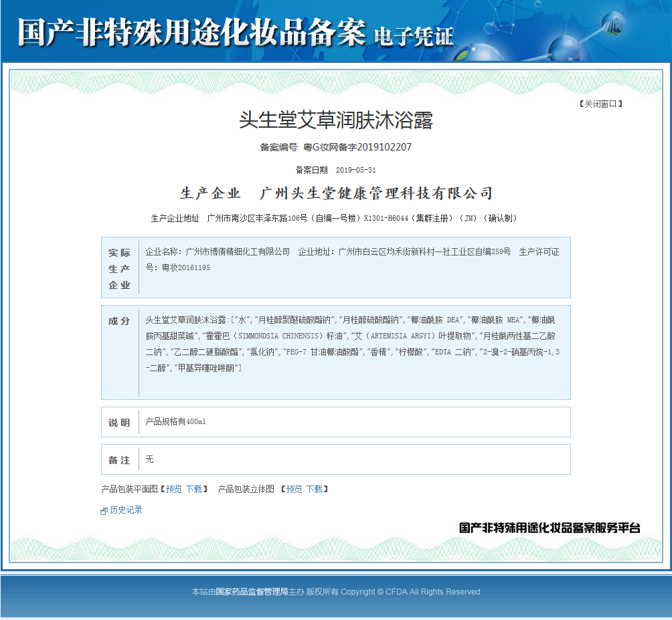Open 国家药品监督管理局 footer link
The width and height of the screenshot is (672, 620).
pos(252,592)
